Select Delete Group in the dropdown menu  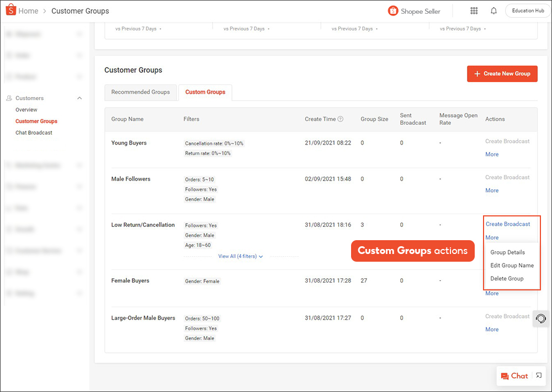click(507, 279)
